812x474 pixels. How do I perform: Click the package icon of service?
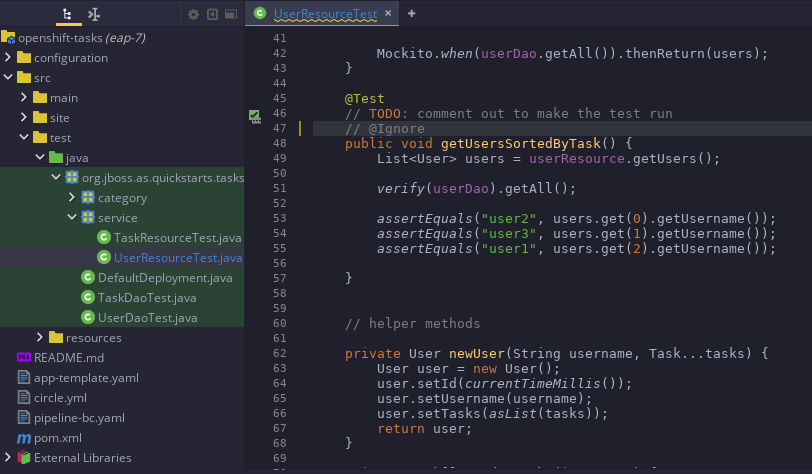pyautogui.click(x=88, y=217)
